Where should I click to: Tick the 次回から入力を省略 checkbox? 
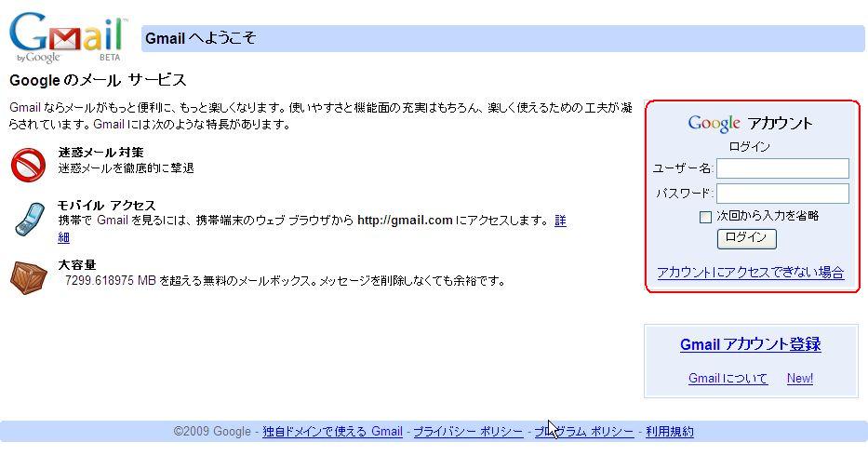tap(704, 217)
